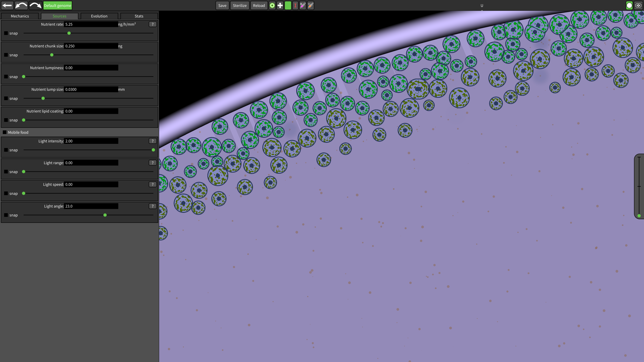The height and width of the screenshot is (362, 644).
Task: Enable snap for Light range
Action: 6,172
